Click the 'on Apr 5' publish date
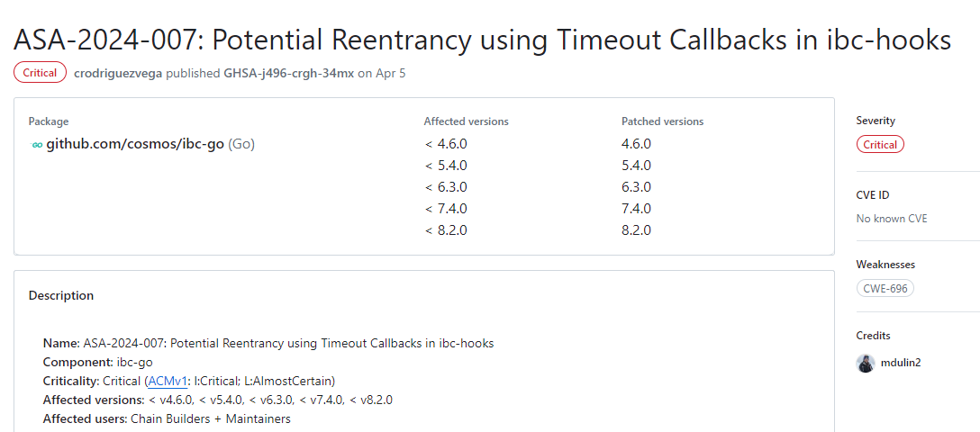 [x=382, y=73]
